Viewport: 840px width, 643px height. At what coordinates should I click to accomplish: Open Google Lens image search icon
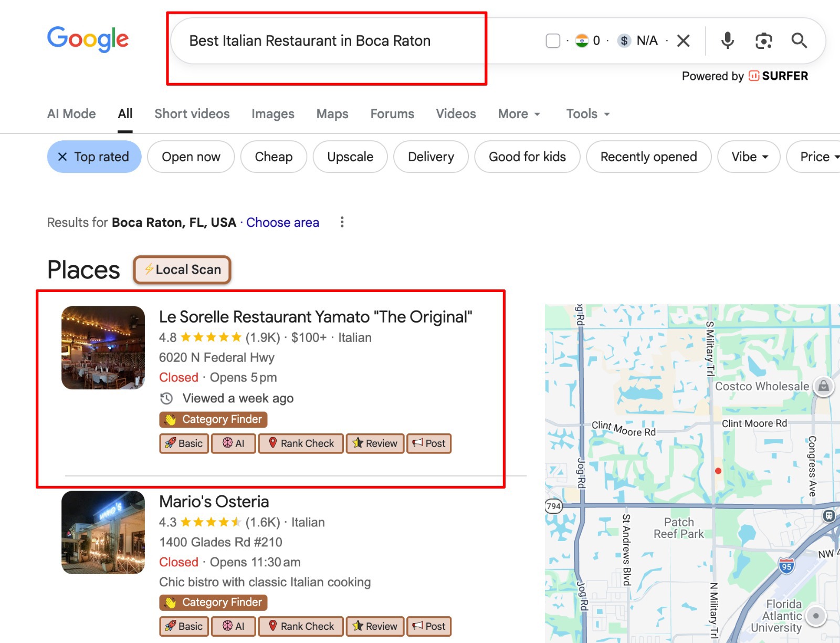click(x=763, y=40)
